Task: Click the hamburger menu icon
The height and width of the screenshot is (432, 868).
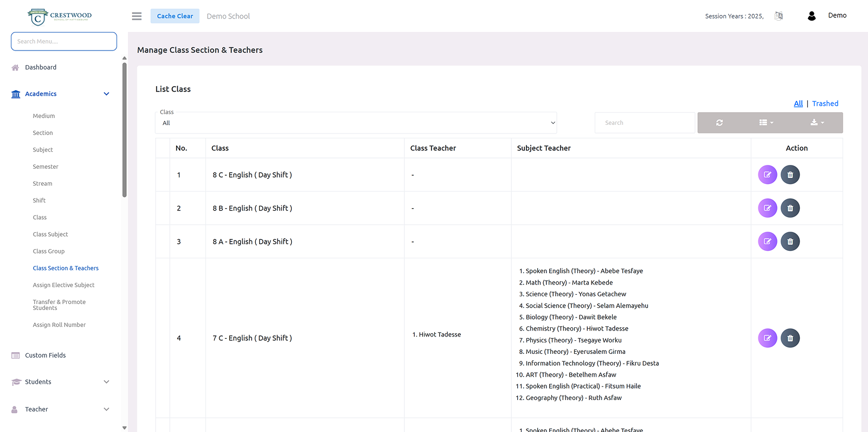Action: pos(137,16)
